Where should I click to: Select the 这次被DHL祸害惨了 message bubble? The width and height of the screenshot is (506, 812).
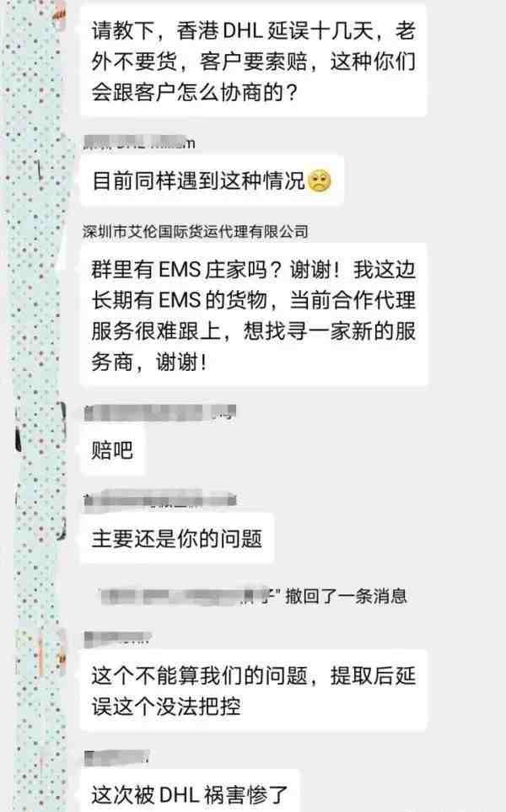pos(190,791)
